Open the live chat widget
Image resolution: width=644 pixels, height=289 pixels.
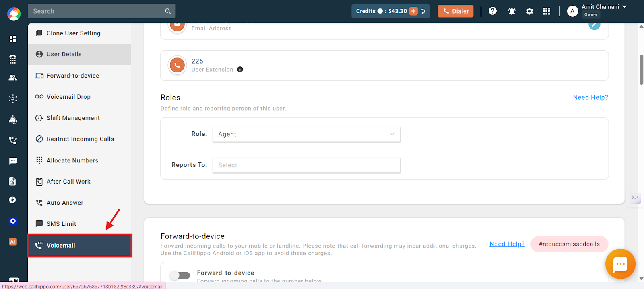tap(620, 264)
